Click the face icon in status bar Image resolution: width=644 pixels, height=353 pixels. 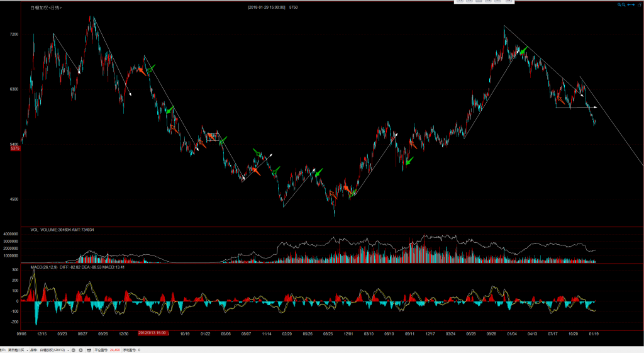(x=89, y=349)
